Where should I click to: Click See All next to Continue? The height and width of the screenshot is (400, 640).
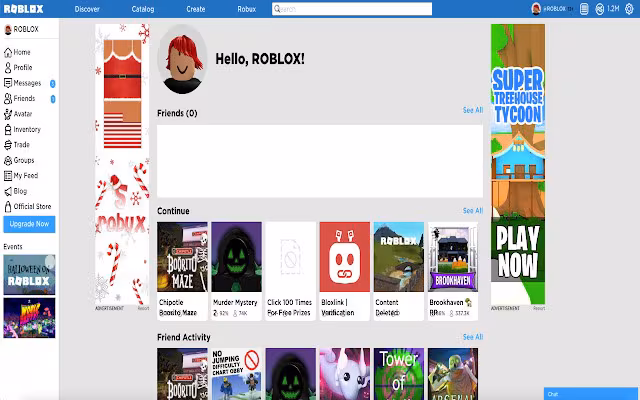473,211
